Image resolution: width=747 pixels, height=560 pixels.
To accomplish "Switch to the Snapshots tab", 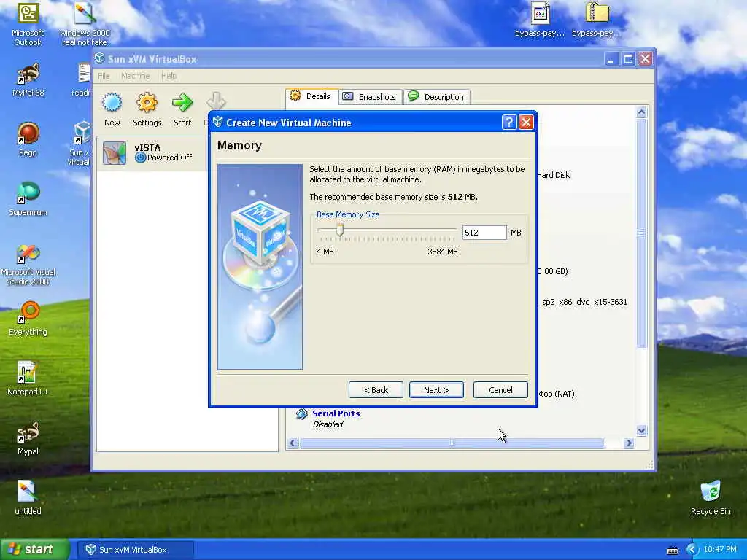I will point(371,97).
